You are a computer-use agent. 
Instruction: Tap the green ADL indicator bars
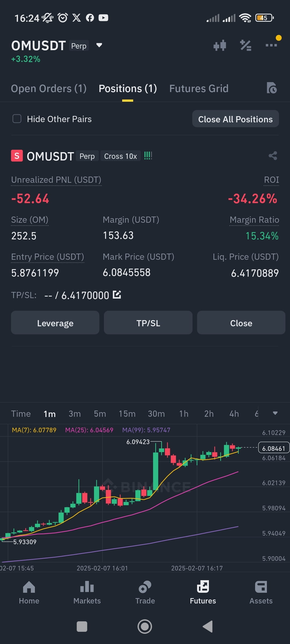148,156
